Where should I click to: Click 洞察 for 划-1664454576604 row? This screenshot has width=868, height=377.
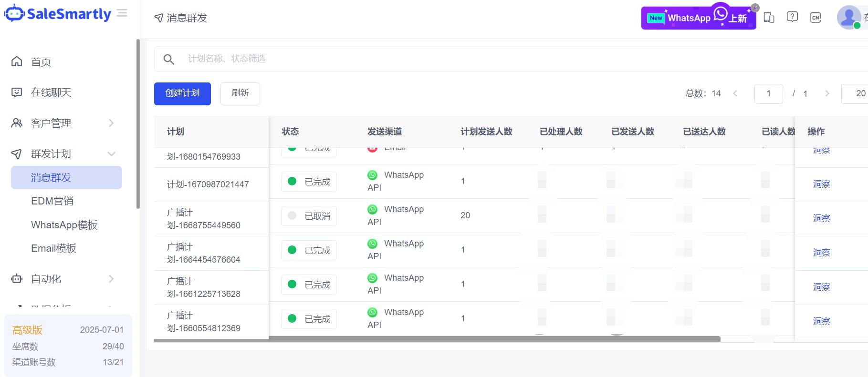(x=821, y=253)
